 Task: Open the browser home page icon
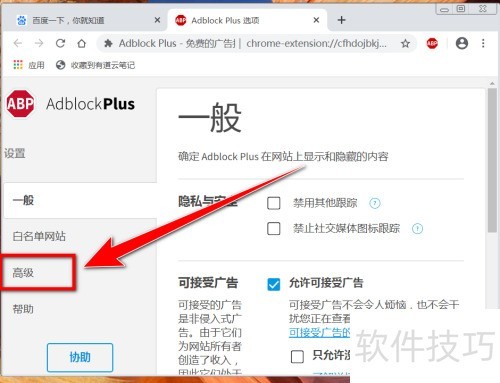[82, 43]
